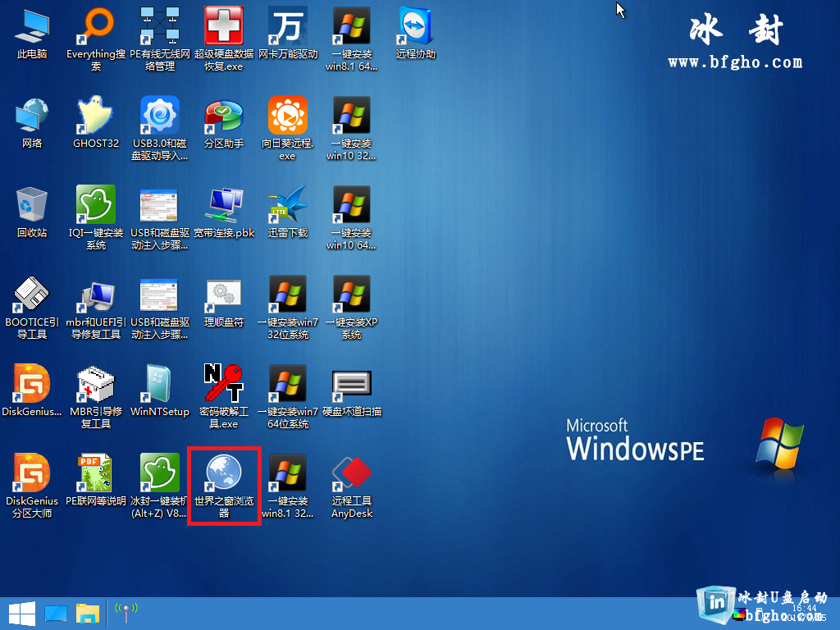The image size is (840, 630).
Task: Click 远程工具AnyDesk icon
Action: pyautogui.click(x=351, y=486)
